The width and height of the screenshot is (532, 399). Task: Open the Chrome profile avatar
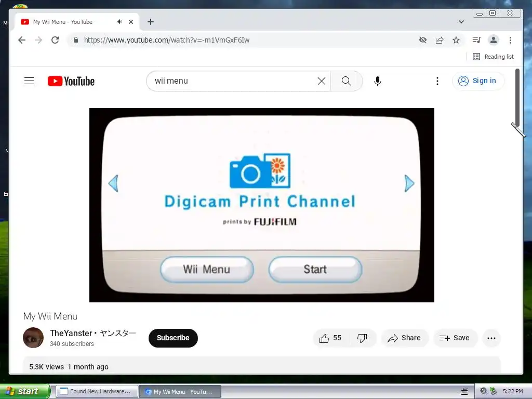[x=494, y=40]
